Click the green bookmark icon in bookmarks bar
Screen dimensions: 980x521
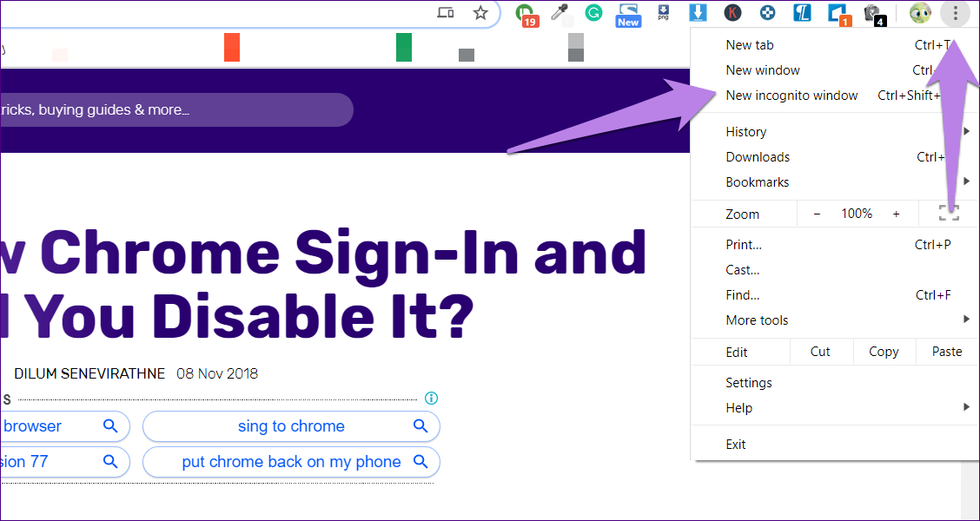click(x=404, y=48)
